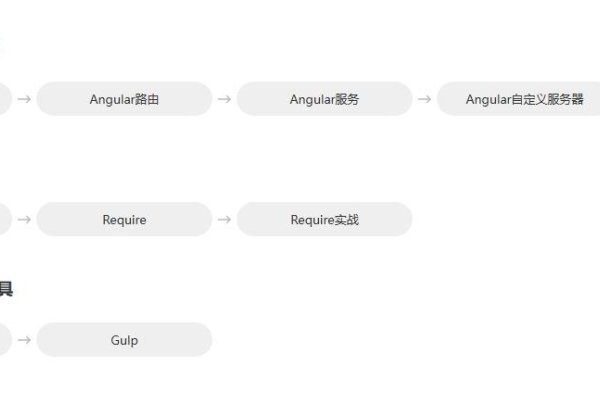Click the Angular服务 label text
This screenshot has width=600, height=400.
[x=324, y=100]
